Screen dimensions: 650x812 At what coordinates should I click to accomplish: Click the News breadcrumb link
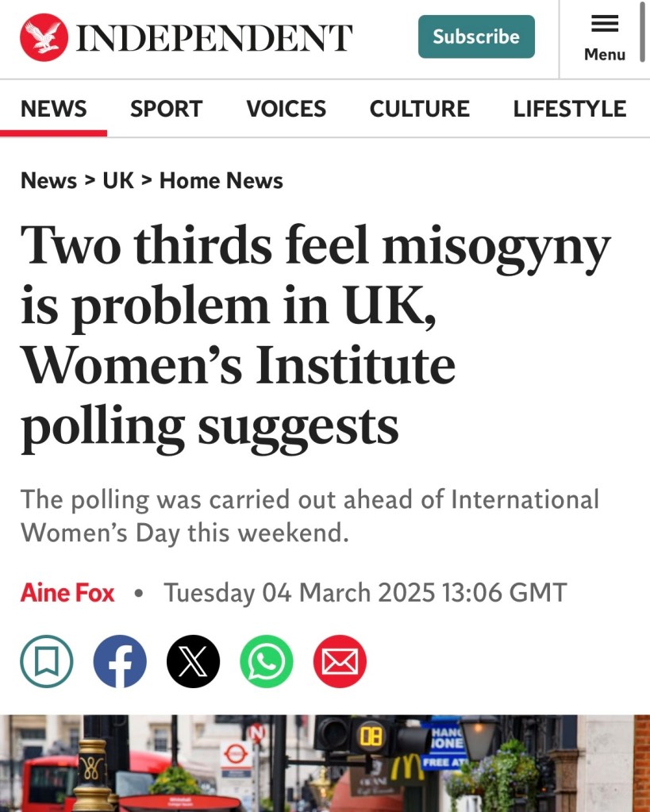(x=48, y=181)
